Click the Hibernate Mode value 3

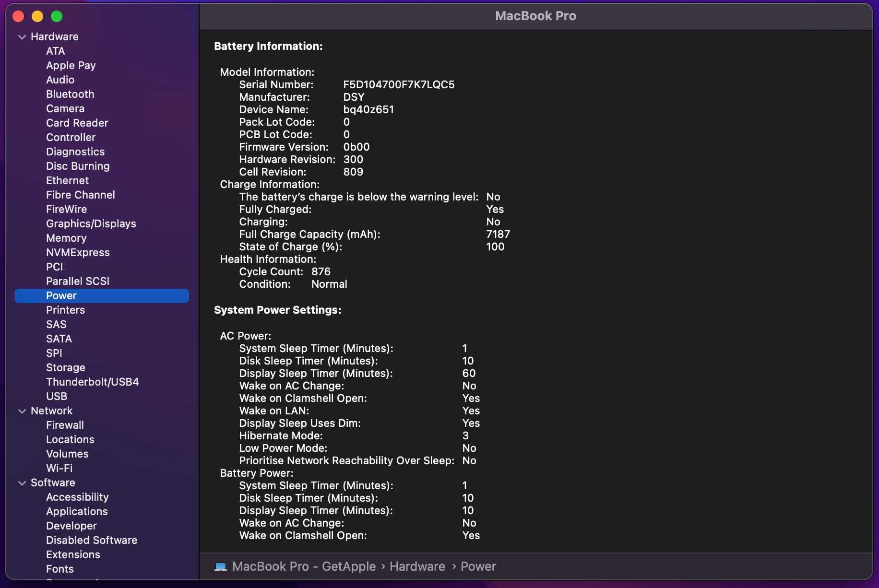465,435
